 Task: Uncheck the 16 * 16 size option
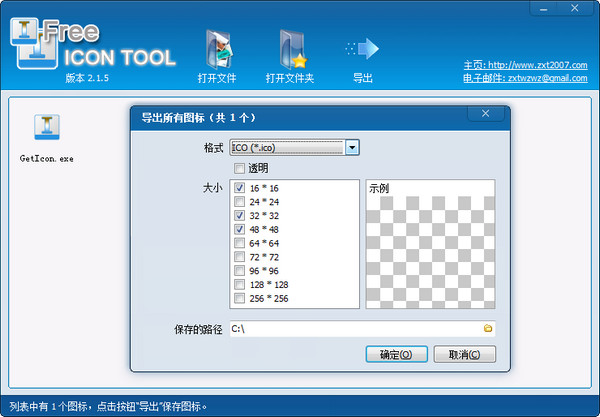(239, 188)
